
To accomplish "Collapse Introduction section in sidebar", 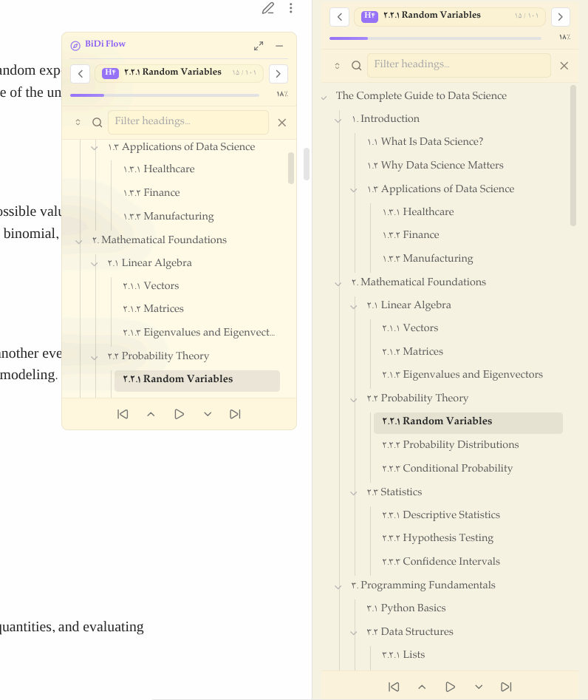I will [338, 120].
